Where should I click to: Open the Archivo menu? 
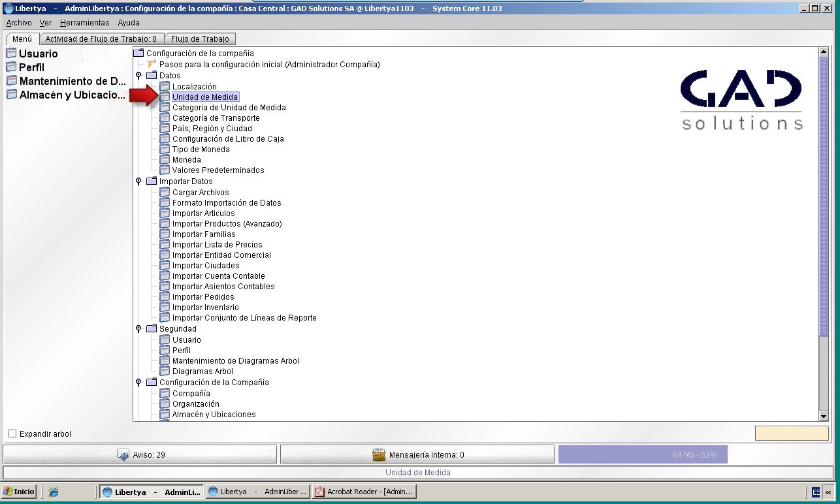click(19, 22)
